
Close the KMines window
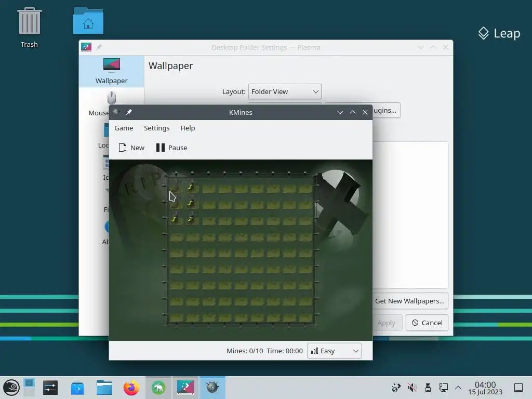(365, 112)
